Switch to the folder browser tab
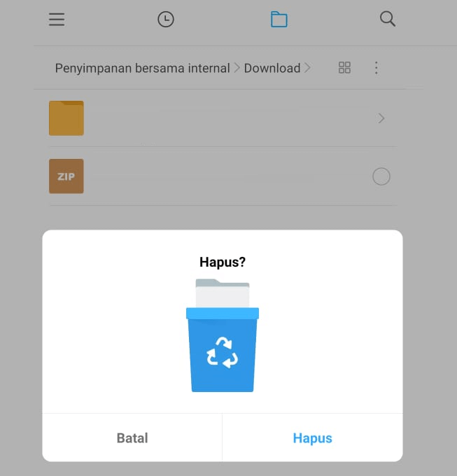This screenshot has height=476, width=457. point(279,20)
